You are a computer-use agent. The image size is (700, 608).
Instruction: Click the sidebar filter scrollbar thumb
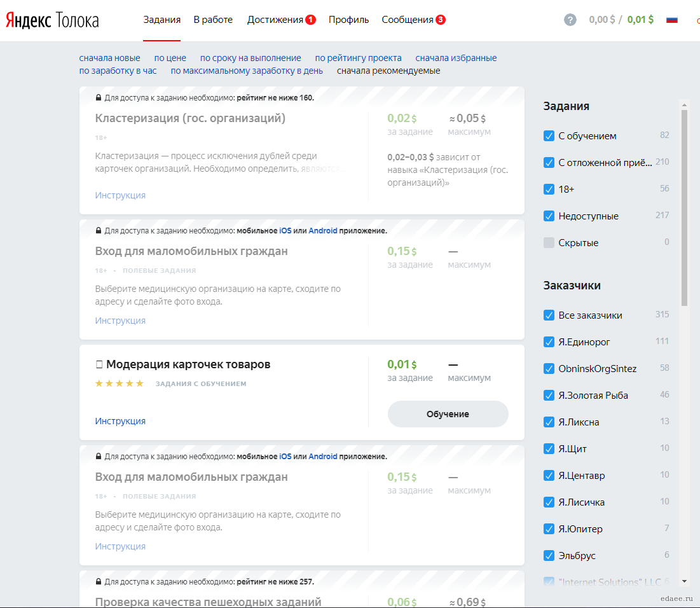tap(684, 208)
